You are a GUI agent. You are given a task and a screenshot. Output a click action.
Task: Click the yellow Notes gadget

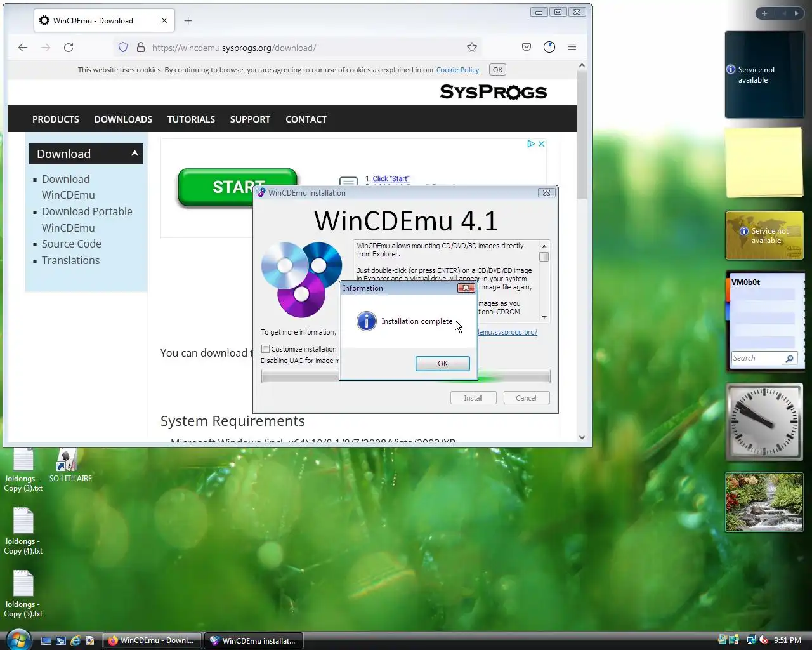pyautogui.click(x=764, y=162)
